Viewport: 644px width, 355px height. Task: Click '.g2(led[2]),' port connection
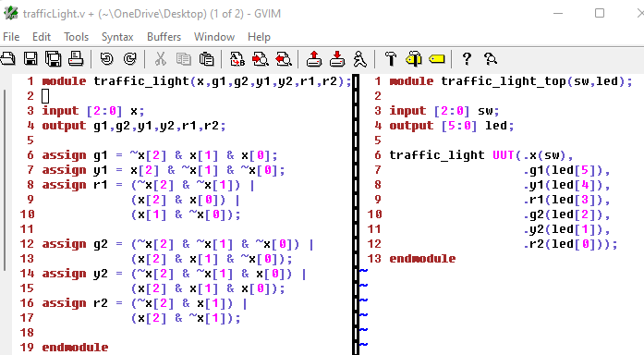tap(566, 214)
